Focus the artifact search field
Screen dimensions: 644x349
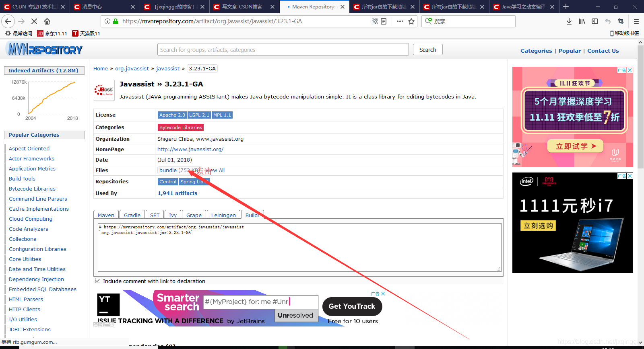coord(283,50)
